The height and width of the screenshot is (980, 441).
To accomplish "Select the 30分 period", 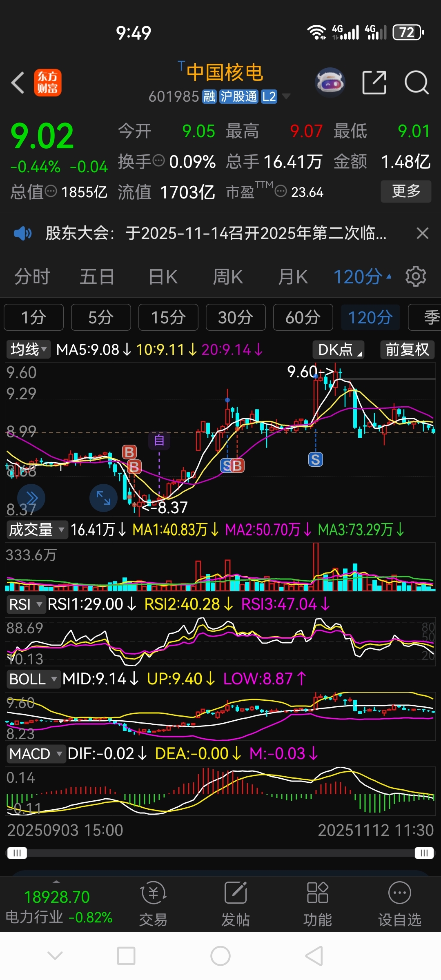I will pyautogui.click(x=236, y=317).
